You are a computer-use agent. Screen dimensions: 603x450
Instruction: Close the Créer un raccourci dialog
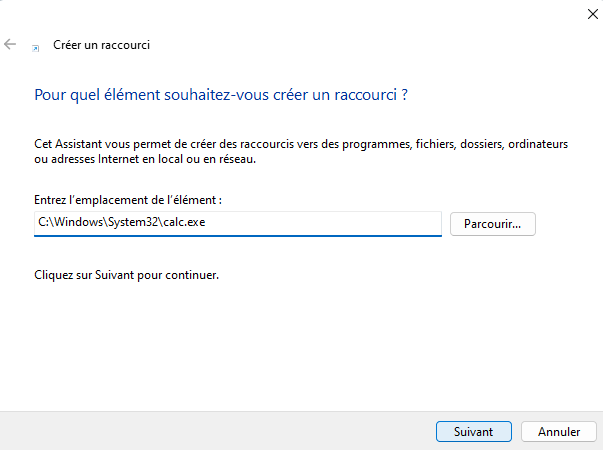click(x=593, y=14)
